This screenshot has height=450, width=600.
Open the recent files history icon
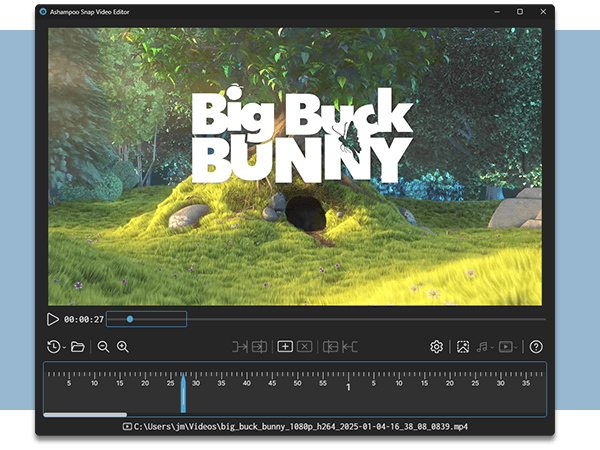[x=53, y=347]
